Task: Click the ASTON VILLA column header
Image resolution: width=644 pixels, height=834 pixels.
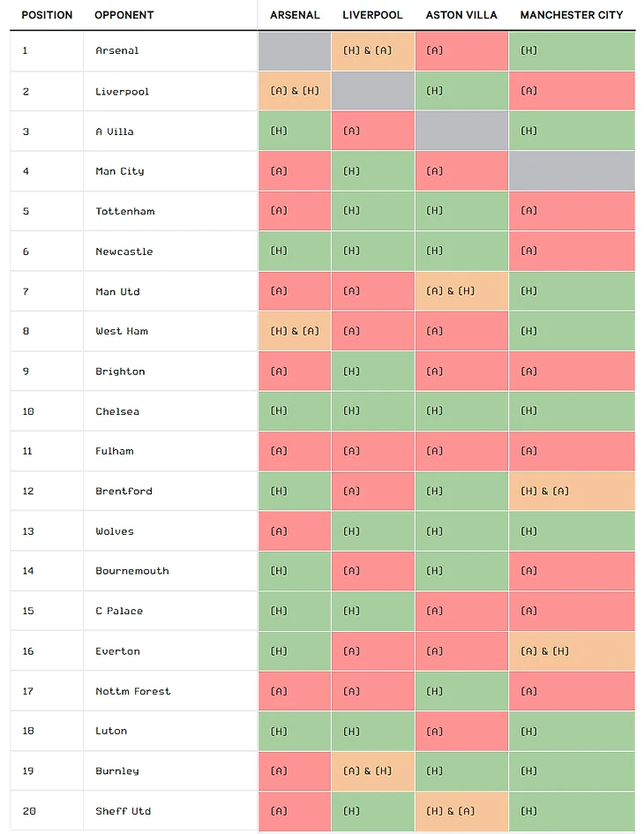Action: [x=461, y=15]
